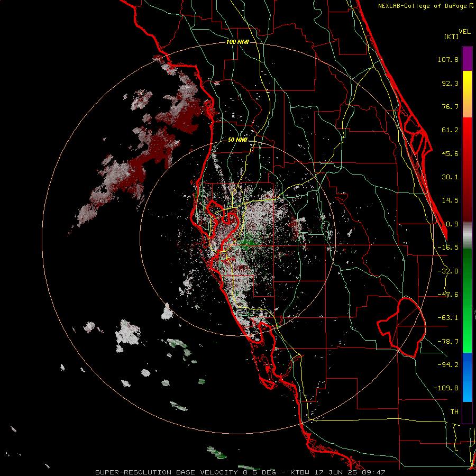Click the gray near-zero segment of the color bar

tap(467, 235)
